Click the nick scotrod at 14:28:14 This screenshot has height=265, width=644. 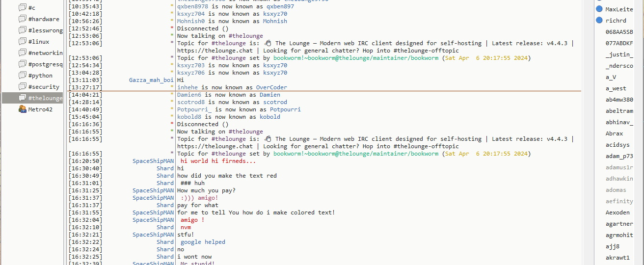tap(275, 102)
